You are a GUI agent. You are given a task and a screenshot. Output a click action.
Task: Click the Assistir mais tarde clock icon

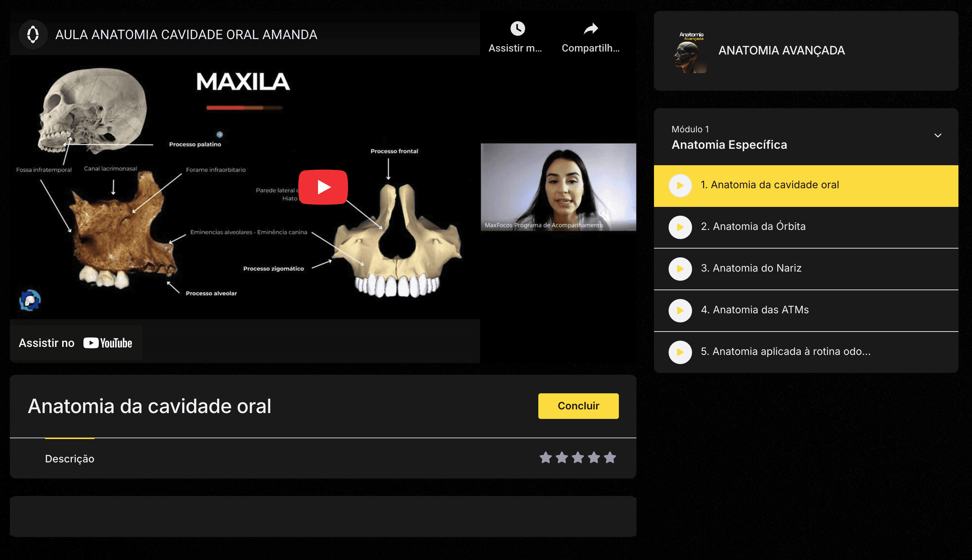click(517, 29)
